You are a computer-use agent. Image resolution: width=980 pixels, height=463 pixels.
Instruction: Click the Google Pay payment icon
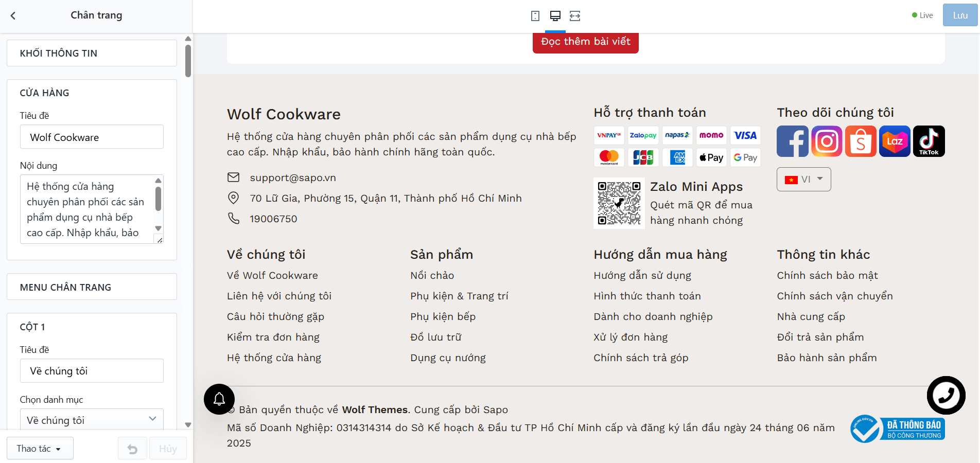[745, 157]
